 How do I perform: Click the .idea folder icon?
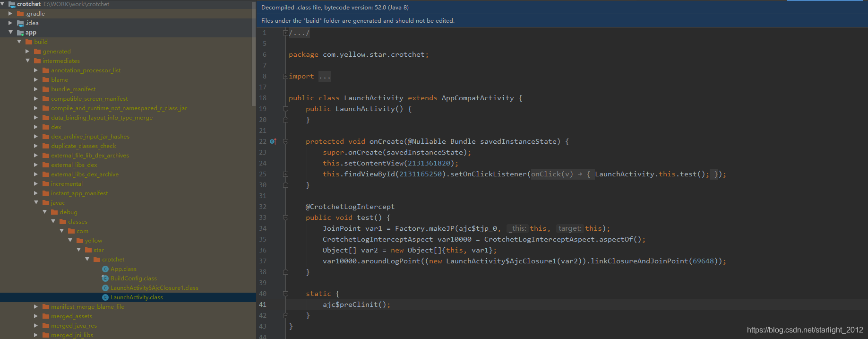[20, 23]
